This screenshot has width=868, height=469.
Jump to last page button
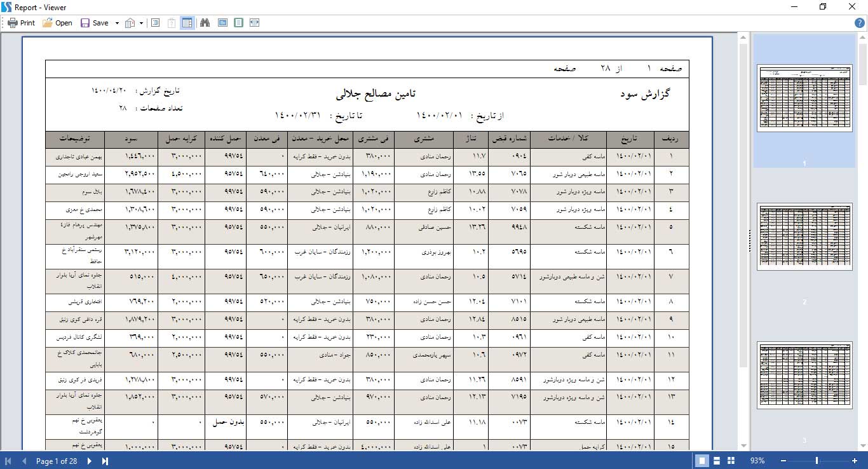(x=105, y=461)
